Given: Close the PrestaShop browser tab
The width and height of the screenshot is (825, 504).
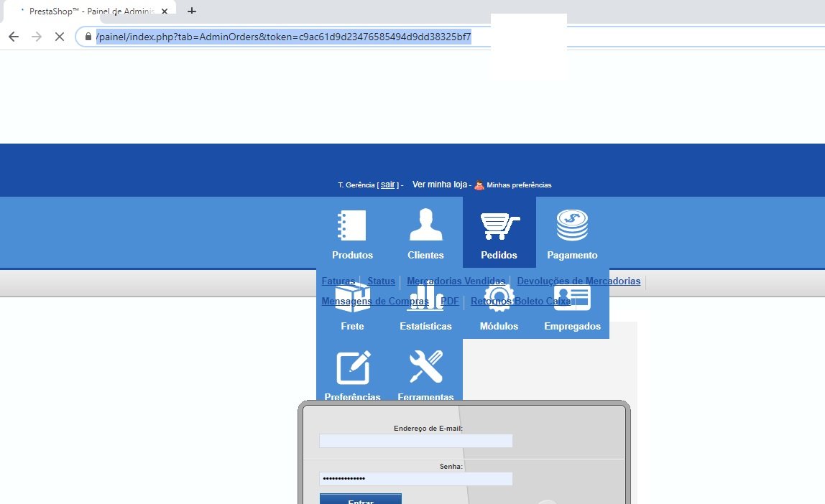Looking at the screenshot, I should tap(165, 11).
